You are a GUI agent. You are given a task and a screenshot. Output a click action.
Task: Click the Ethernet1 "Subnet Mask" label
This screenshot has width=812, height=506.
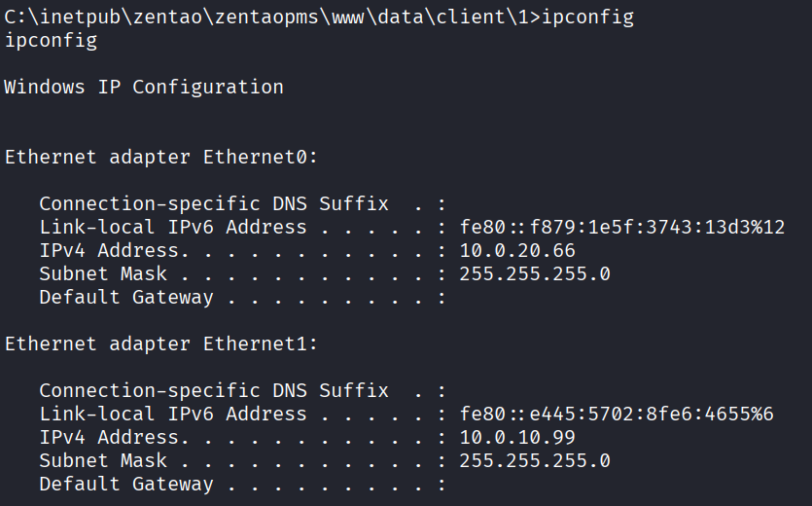pyautogui.click(x=103, y=460)
